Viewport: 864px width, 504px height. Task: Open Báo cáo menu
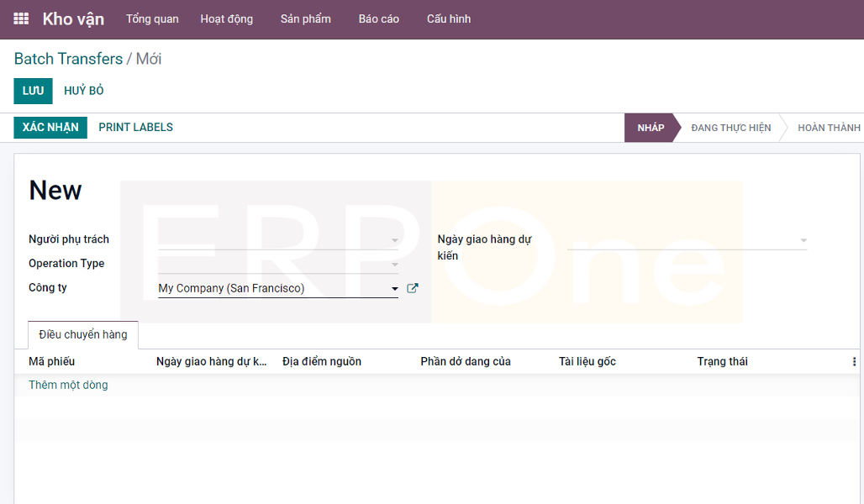click(378, 18)
